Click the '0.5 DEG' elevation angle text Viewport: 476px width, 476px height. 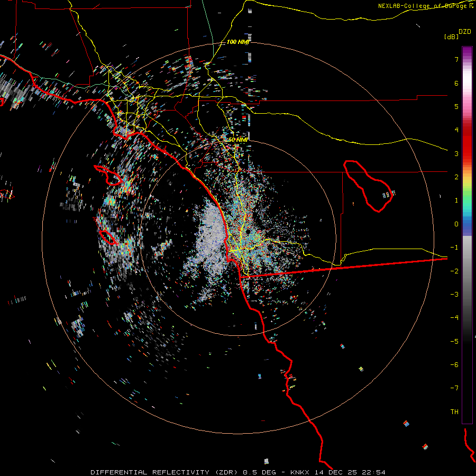pos(260,472)
